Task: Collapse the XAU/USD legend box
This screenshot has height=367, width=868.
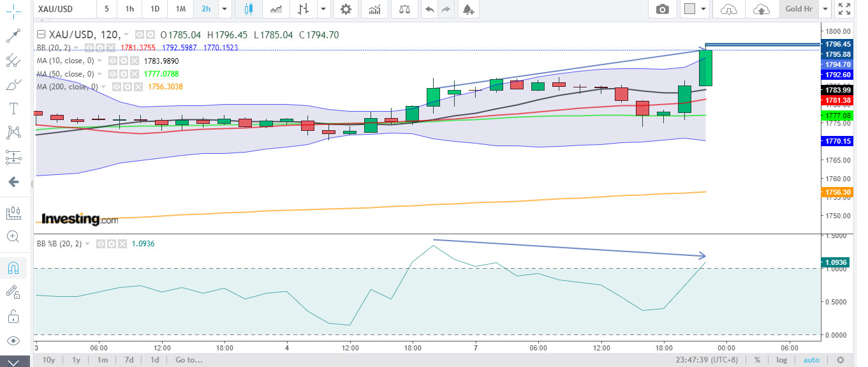Action: click(41, 35)
